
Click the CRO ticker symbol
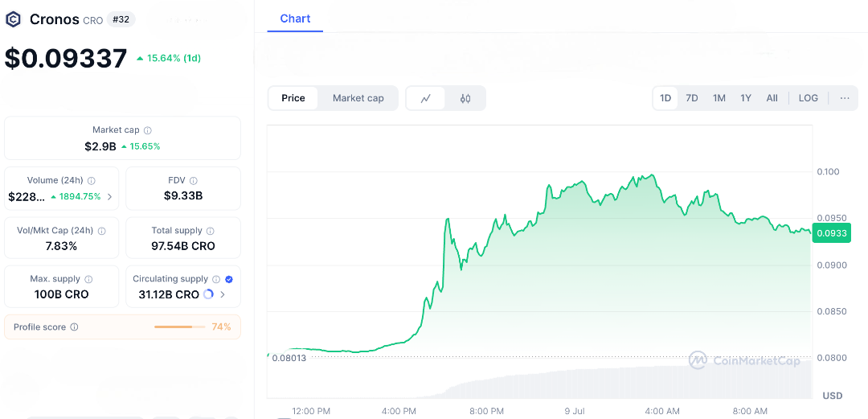click(x=93, y=20)
